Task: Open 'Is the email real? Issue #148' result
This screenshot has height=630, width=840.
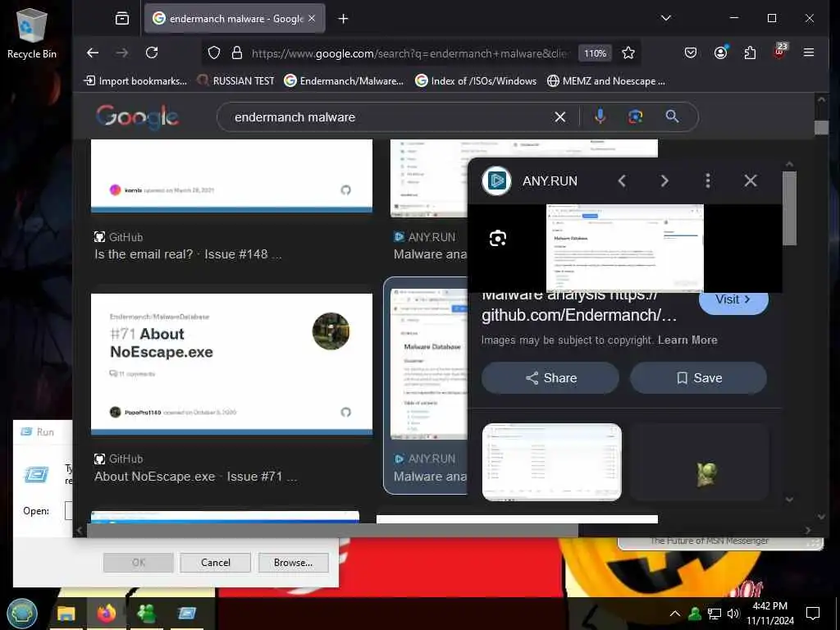Action: pos(188,254)
